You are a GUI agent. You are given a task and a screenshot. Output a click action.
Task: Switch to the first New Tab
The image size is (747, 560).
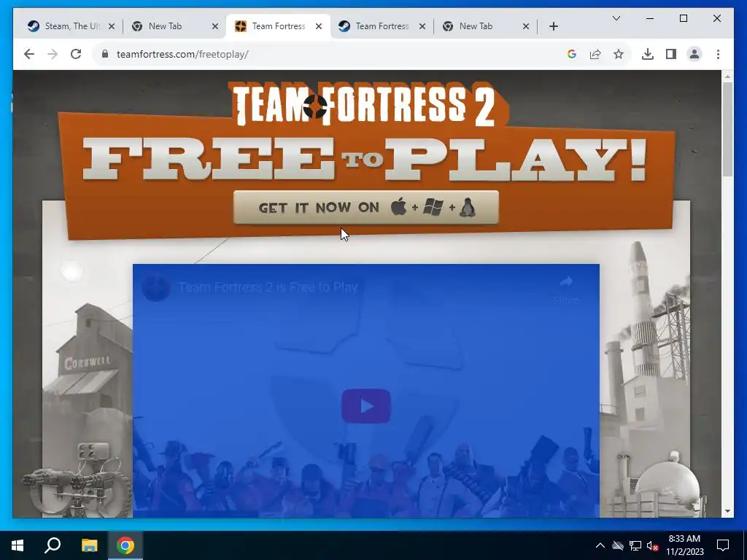(x=174, y=26)
